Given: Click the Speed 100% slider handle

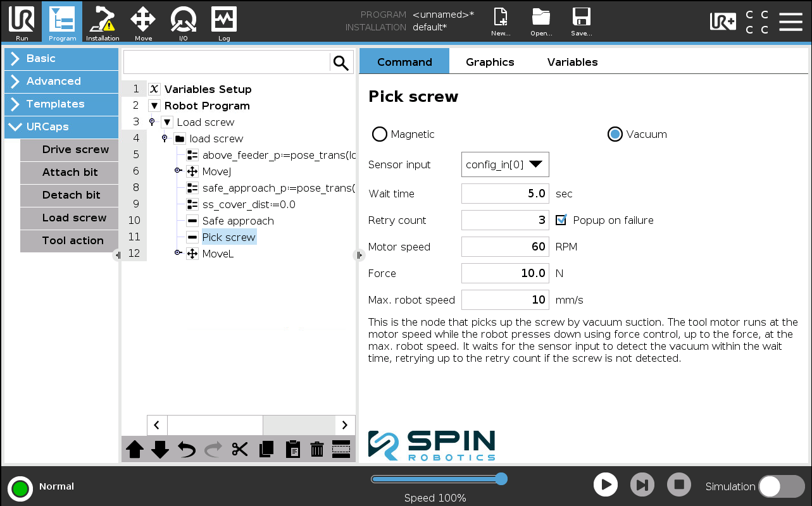Looking at the screenshot, I should (x=501, y=479).
